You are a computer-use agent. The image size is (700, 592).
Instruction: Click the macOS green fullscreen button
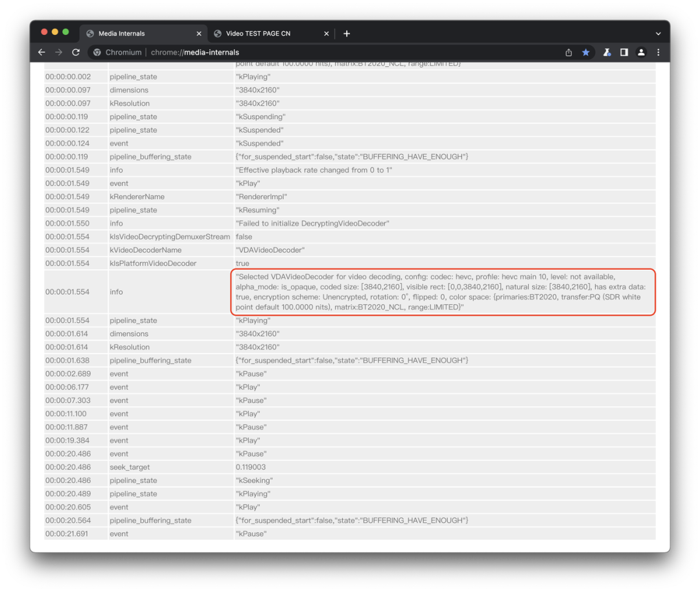65,32
